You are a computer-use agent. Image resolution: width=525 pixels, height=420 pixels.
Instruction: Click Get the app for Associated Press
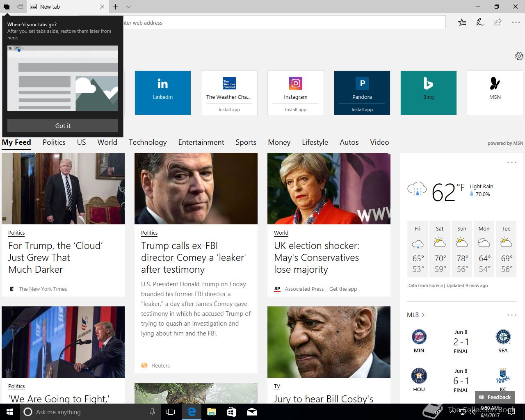(343, 289)
